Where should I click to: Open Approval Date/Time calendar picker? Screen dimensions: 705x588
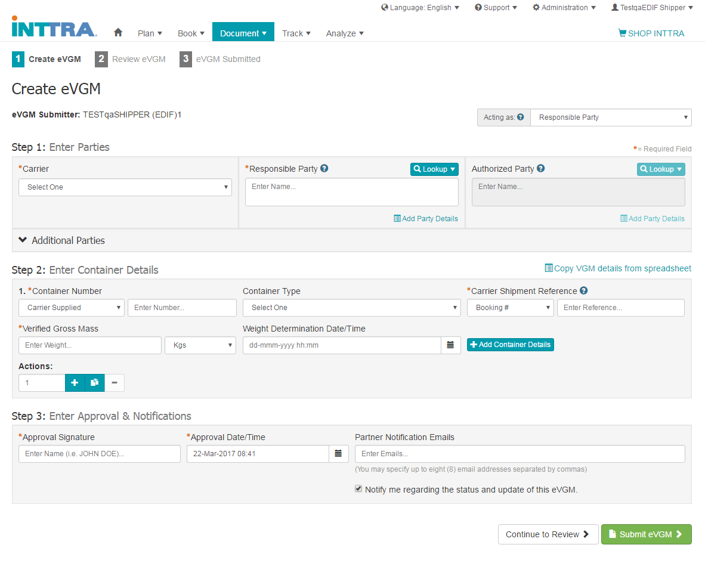[338, 454]
